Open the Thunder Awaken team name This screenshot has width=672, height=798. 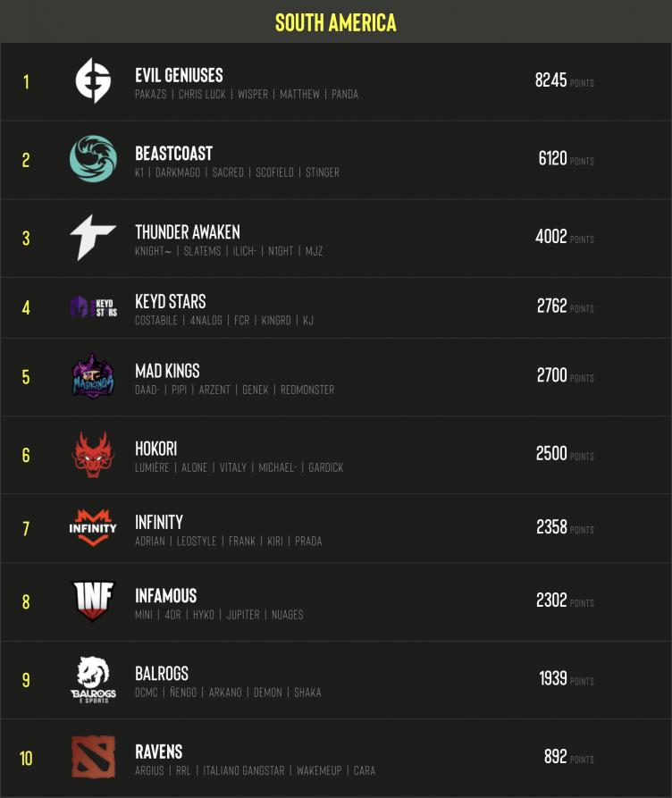[187, 231]
